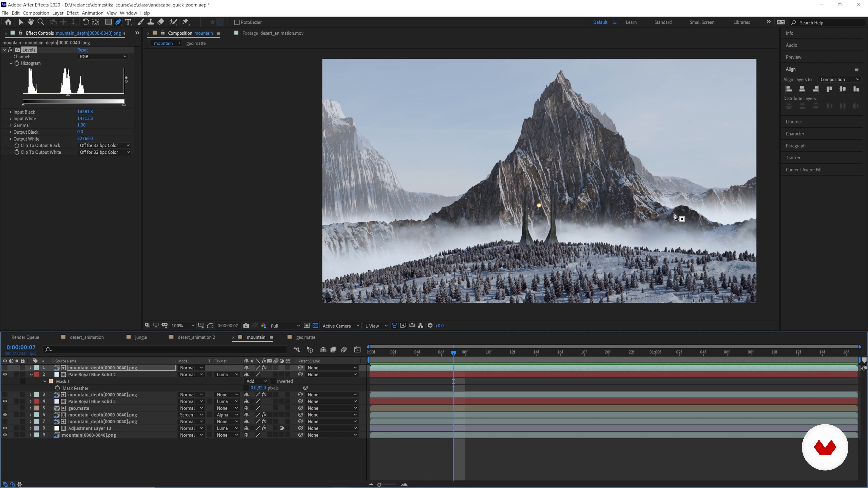Select the Puppet Pin tool
The width and height of the screenshot is (868, 488).
185,22
